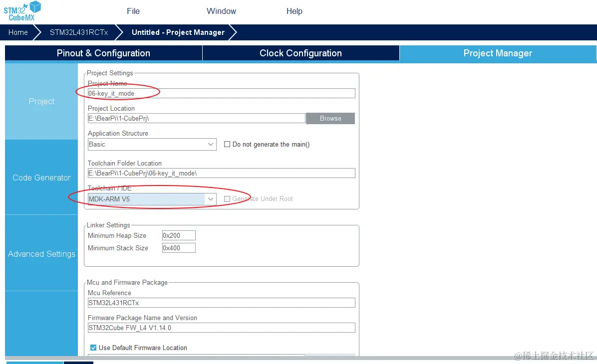This screenshot has width=597, height=364.
Task: Switch to Project Manager tab
Action: (498, 53)
